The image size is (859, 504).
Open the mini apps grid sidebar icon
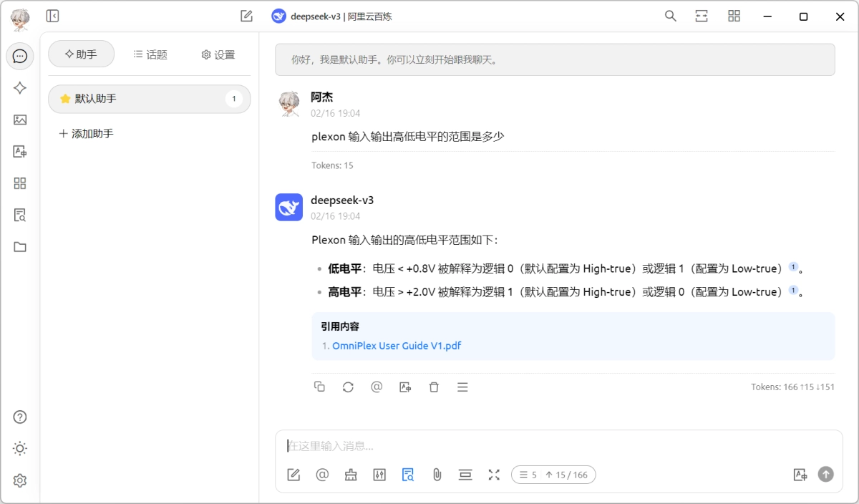pos(20,183)
